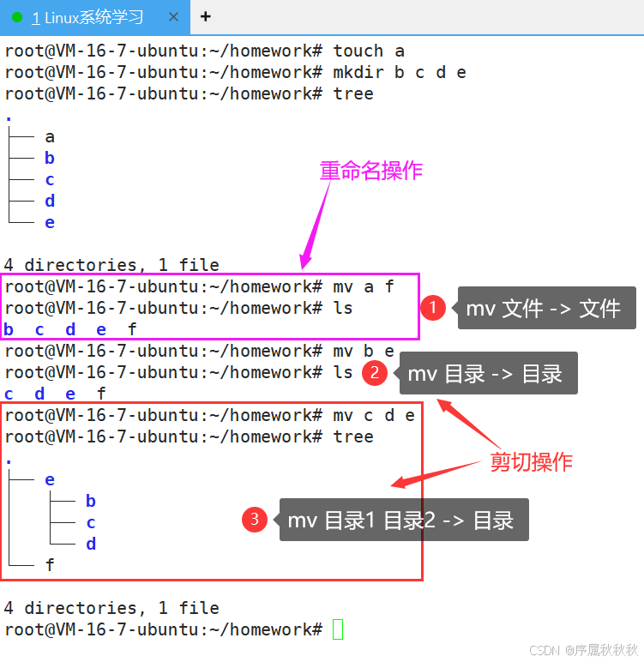Click the green terminal cursor at prompt
The height and width of the screenshot is (662, 644).
338,629
